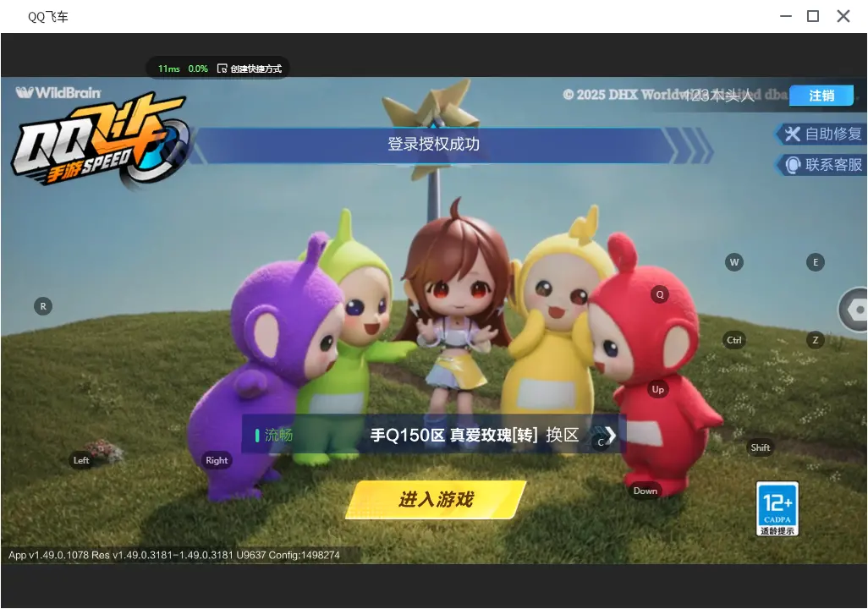868x609 pixels.
Task: Open 联系客服 customer service
Action: pos(823,165)
